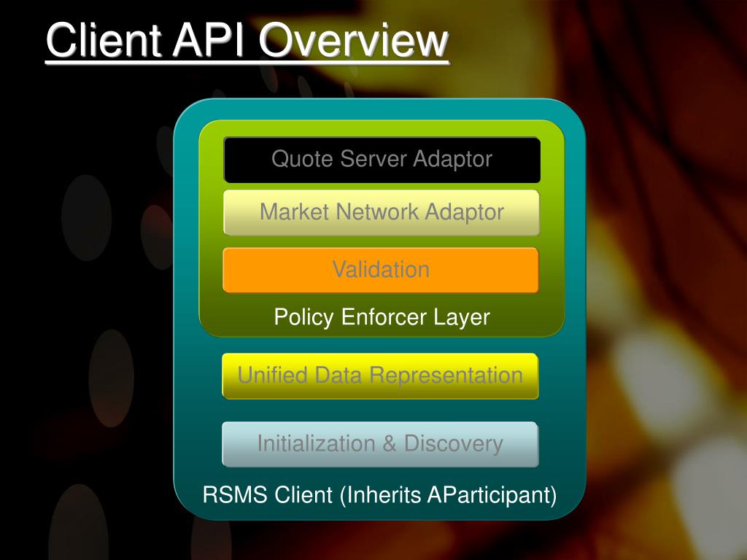Click the Policy Enforcer Layer label
The height and width of the screenshot is (560, 747).
pos(382,318)
